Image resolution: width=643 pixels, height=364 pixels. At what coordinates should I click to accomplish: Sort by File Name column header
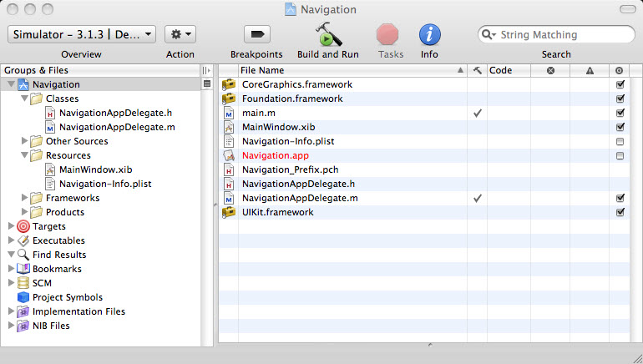click(x=352, y=70)
